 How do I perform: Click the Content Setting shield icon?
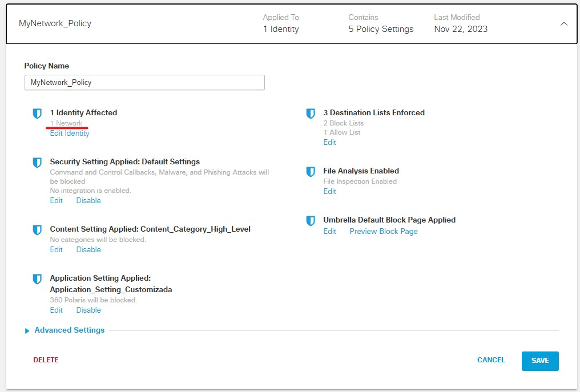point(37,230)
